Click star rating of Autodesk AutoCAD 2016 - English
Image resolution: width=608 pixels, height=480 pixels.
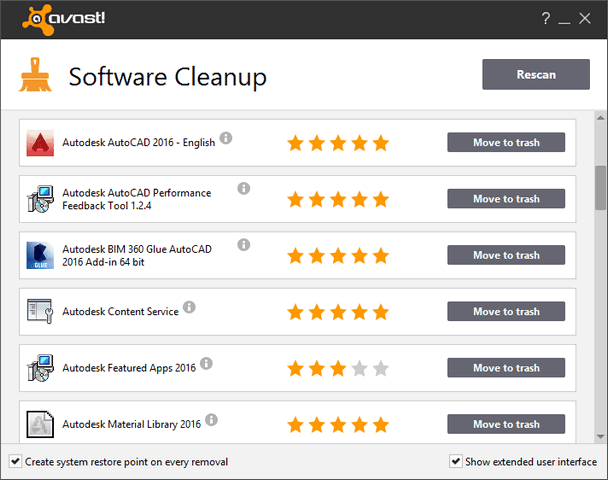338,143
